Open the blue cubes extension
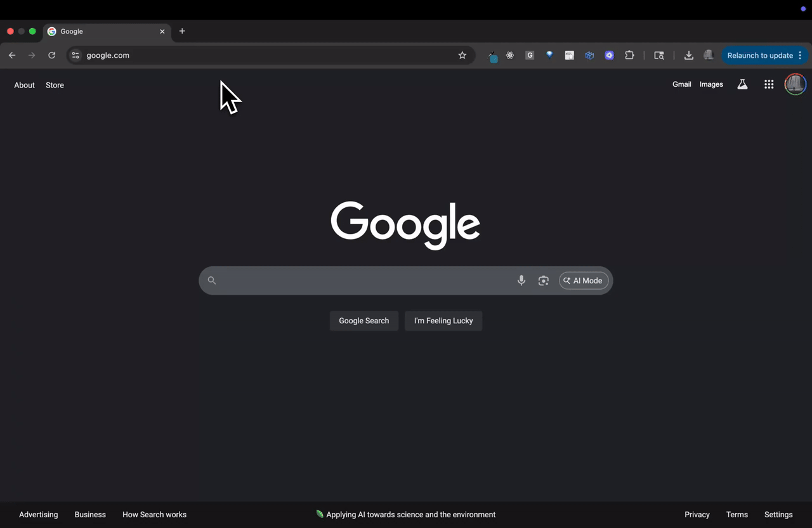This screenshot has width=812, height=528. pos(589,55)
